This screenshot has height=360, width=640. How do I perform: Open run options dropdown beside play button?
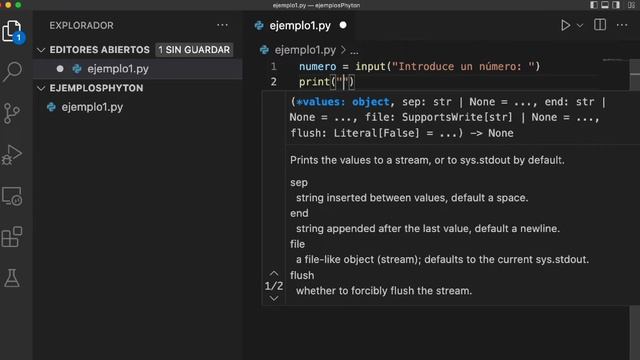coord(580,26)
